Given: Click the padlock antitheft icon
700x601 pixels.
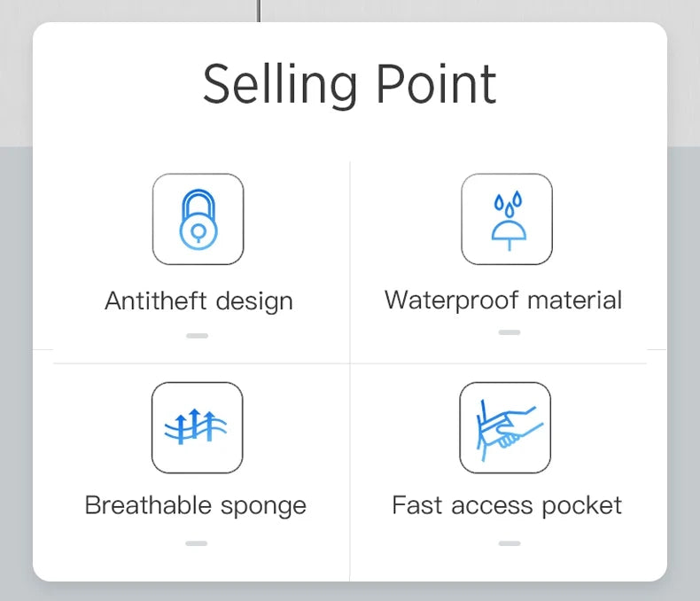Looking at the screenshot, I should 198,219.
